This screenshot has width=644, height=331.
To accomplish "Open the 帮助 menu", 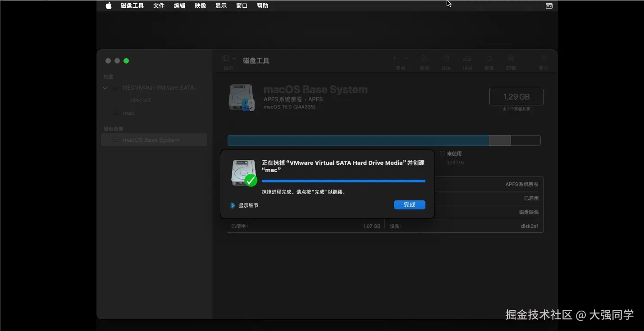I will (262, 6).
